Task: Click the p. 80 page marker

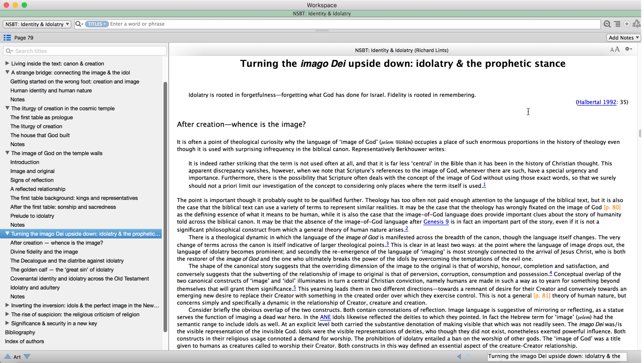Action: pos(612,207)
